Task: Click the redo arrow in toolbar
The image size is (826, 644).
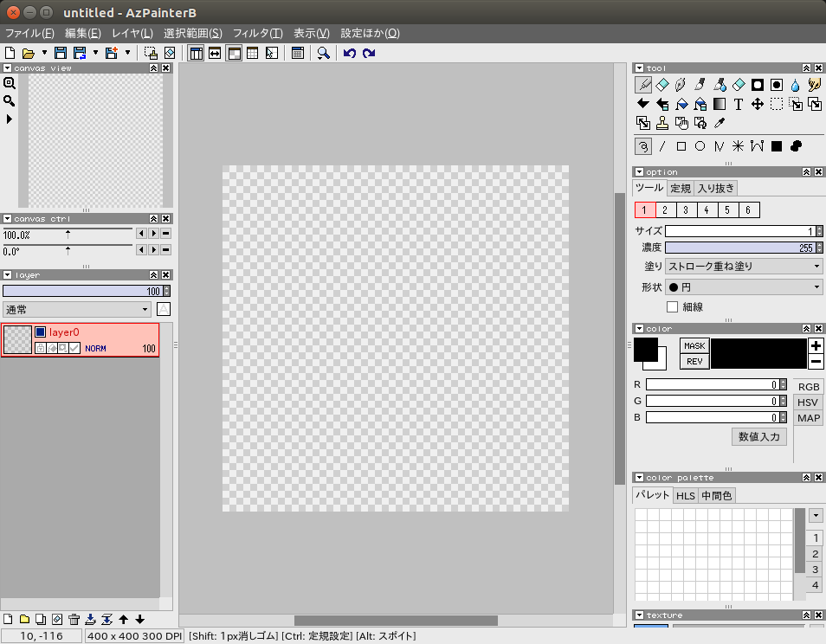Action: (x=369, y=53)
